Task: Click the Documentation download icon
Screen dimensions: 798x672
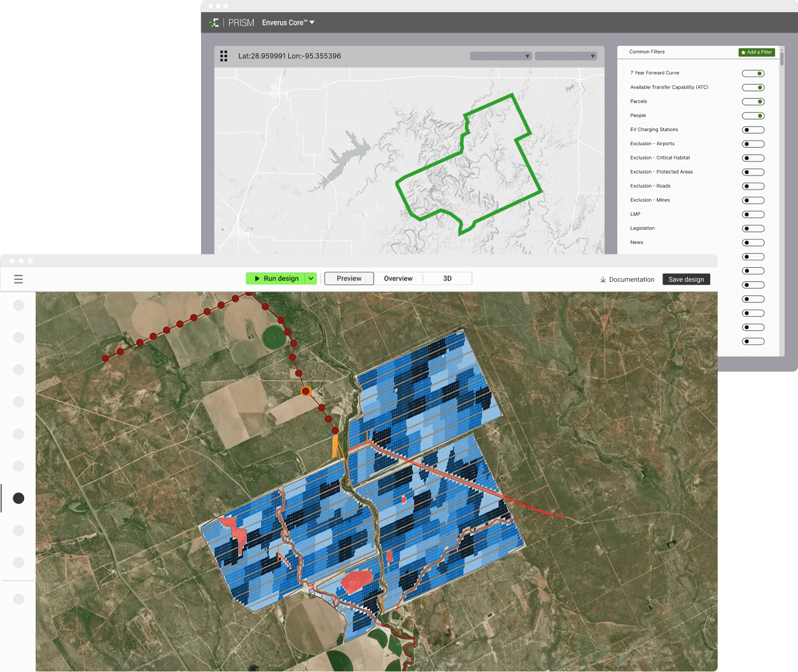Action: [x=603, y=279]
